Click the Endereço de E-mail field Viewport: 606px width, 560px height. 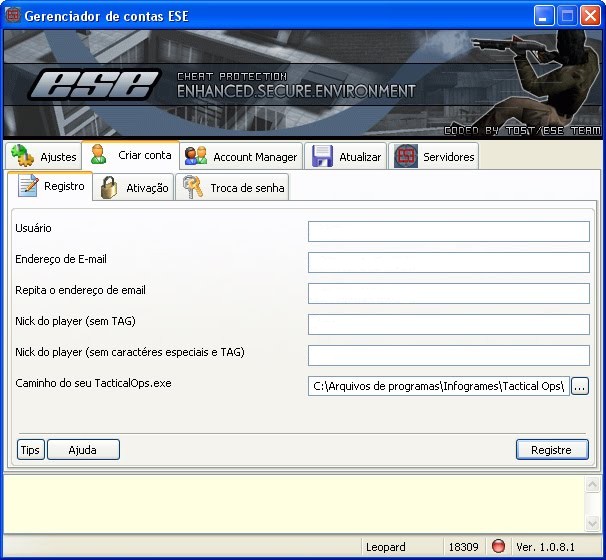448,263
